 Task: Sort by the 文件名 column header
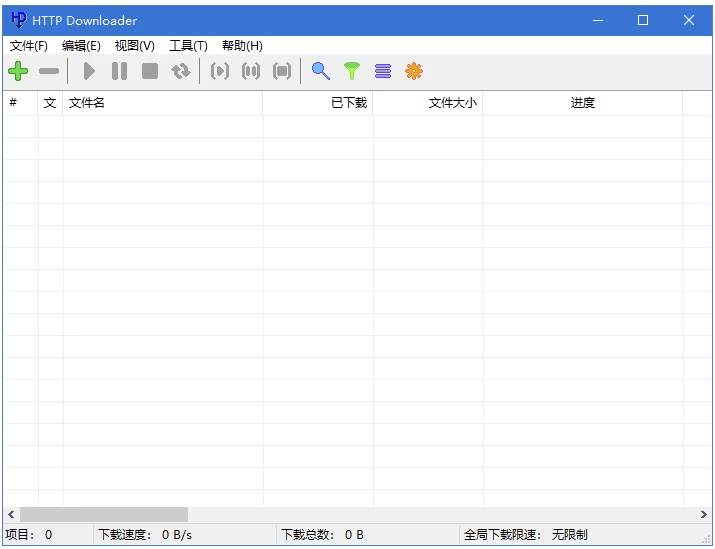click(x=162, y=103)
